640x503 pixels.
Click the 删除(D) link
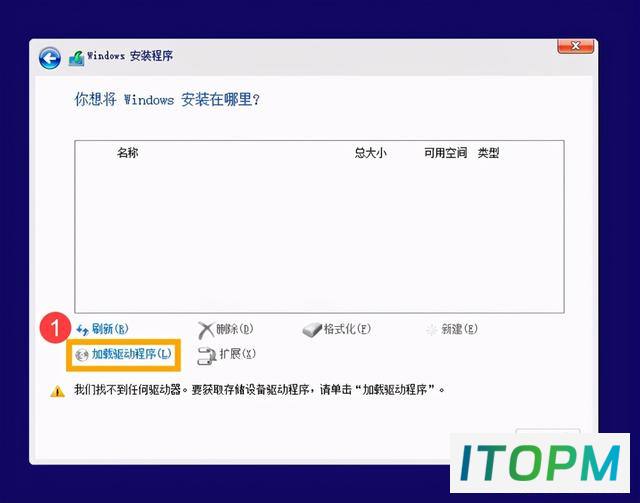click(x=235, y=329)
